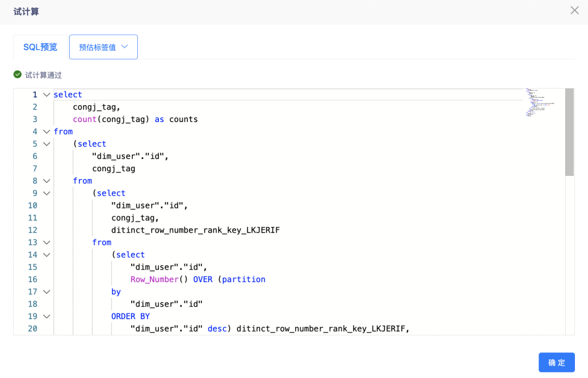This screenshot has height=378, width=588.
Task: Fold the subquery starting at line 5
Action: 46,144
